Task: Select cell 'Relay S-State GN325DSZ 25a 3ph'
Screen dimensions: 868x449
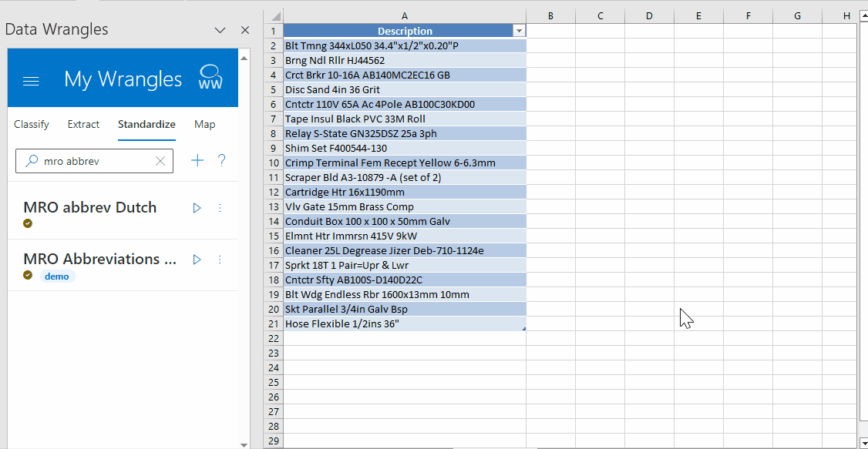Action: 405,133
